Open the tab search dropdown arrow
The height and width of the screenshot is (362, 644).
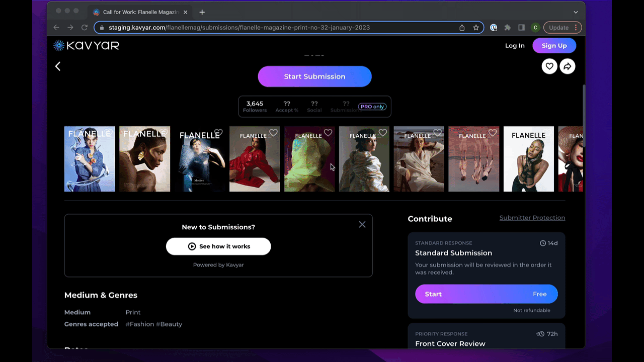coord(576,12)
